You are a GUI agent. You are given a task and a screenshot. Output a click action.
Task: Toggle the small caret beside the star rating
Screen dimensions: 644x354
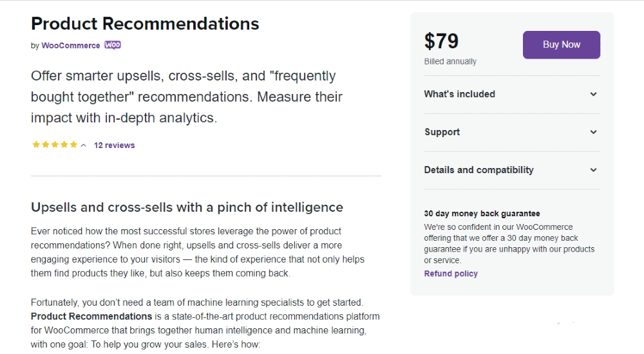83,145
